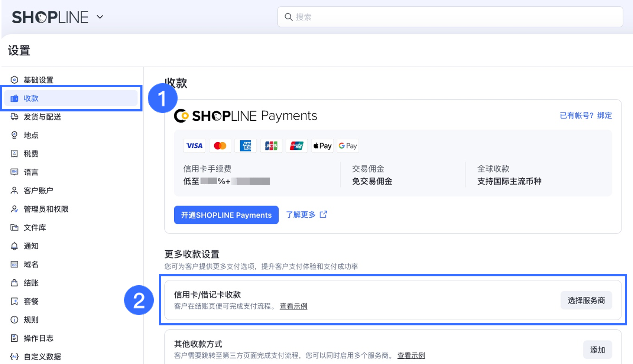
Task: Click the braces icon beside 自定义数据
Action: pos(14,357)
